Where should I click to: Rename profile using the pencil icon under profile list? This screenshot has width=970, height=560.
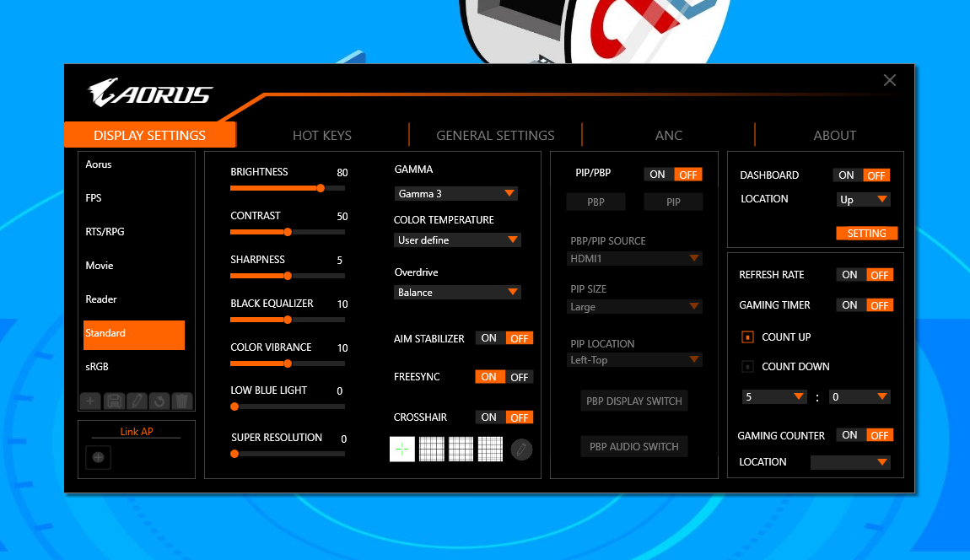[x=137, y=401]
